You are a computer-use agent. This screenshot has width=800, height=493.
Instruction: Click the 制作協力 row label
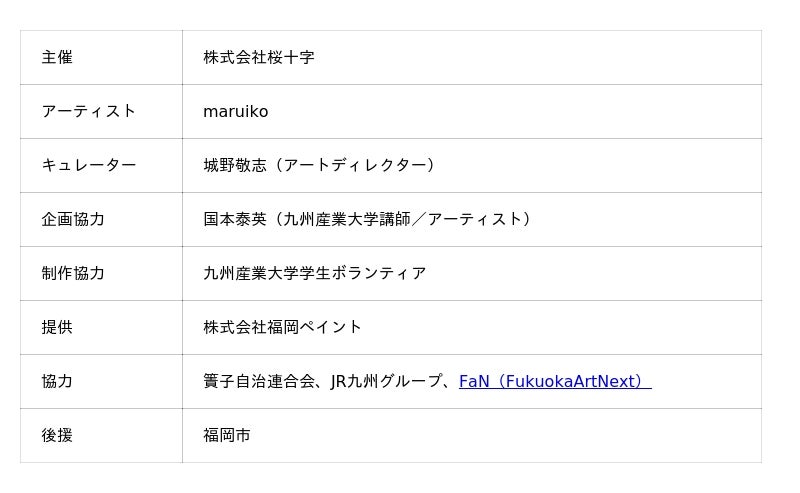click(73, 274)
